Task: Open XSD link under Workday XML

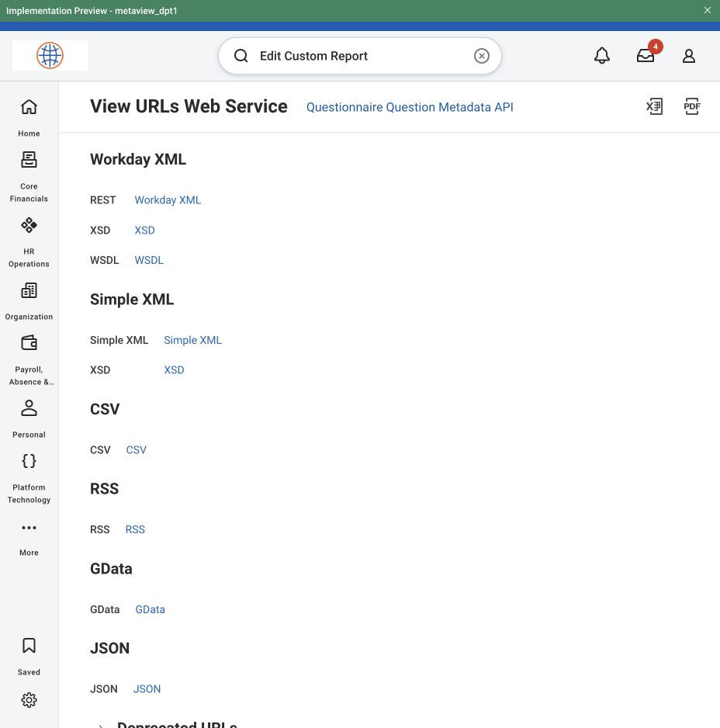Action: point(144,231)
